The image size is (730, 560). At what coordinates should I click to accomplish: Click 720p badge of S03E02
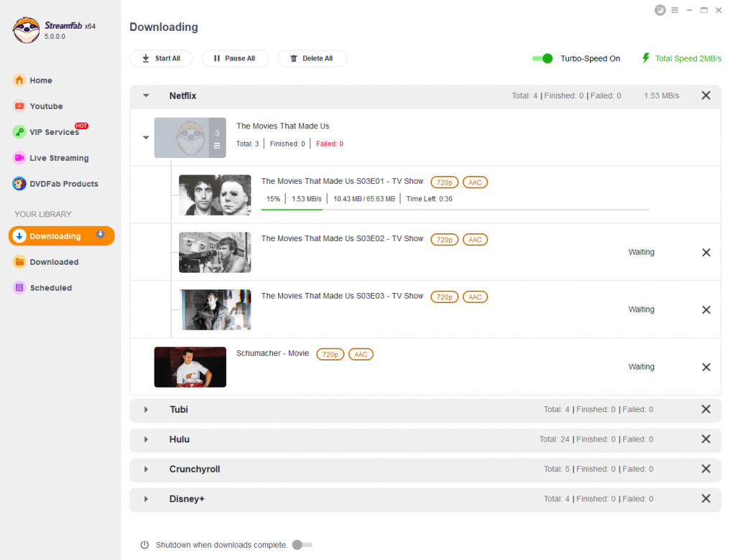tap(444, 240)
